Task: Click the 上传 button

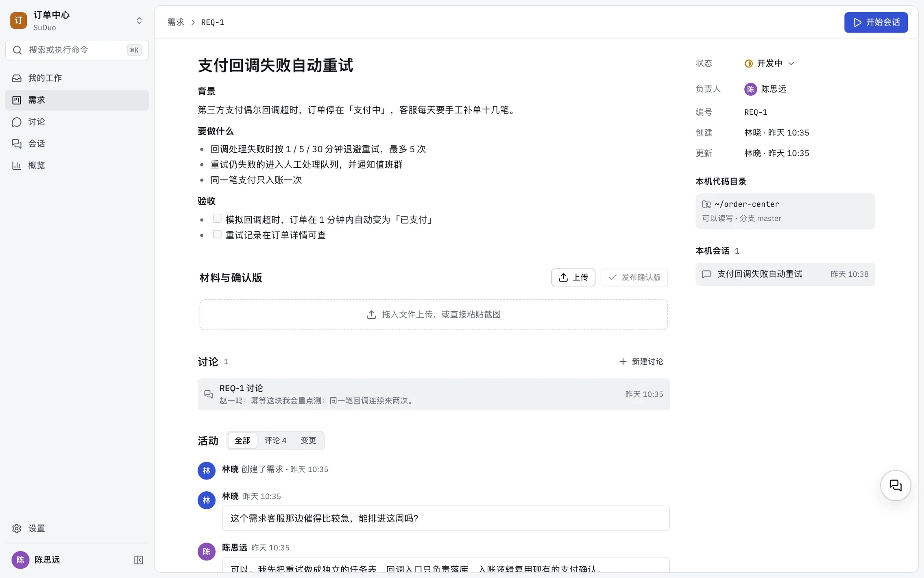Action: pos(573,278)
